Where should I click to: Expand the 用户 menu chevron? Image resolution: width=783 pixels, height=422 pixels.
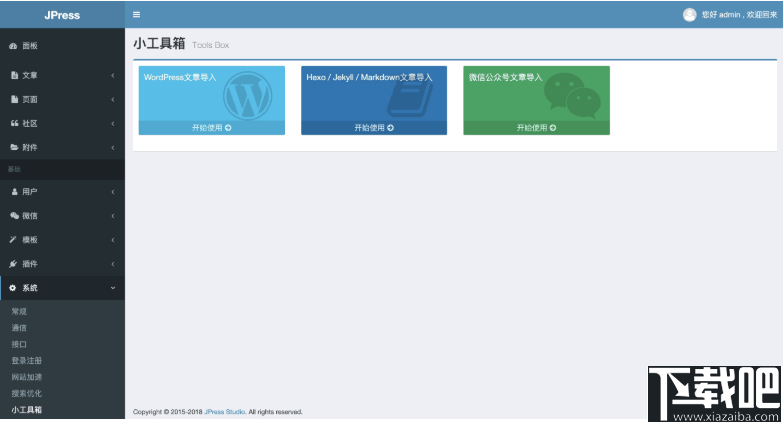coord(113,192)
